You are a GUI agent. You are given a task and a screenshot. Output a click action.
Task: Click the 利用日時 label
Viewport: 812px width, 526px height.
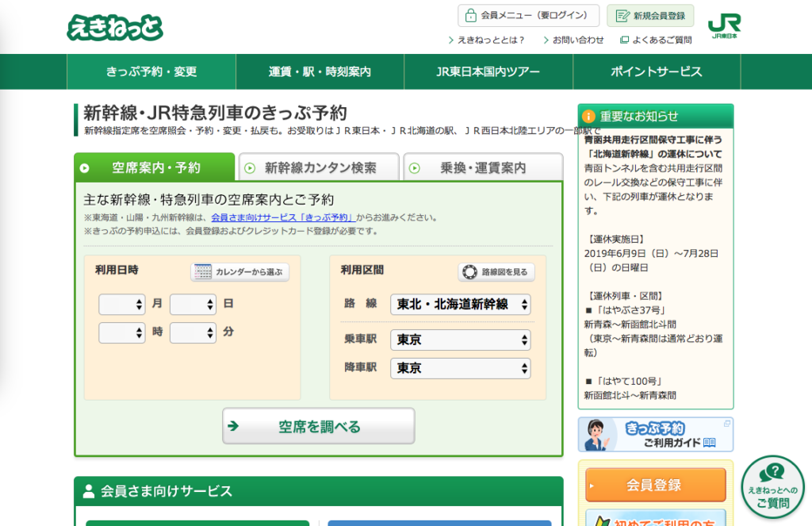pos(117,270)
